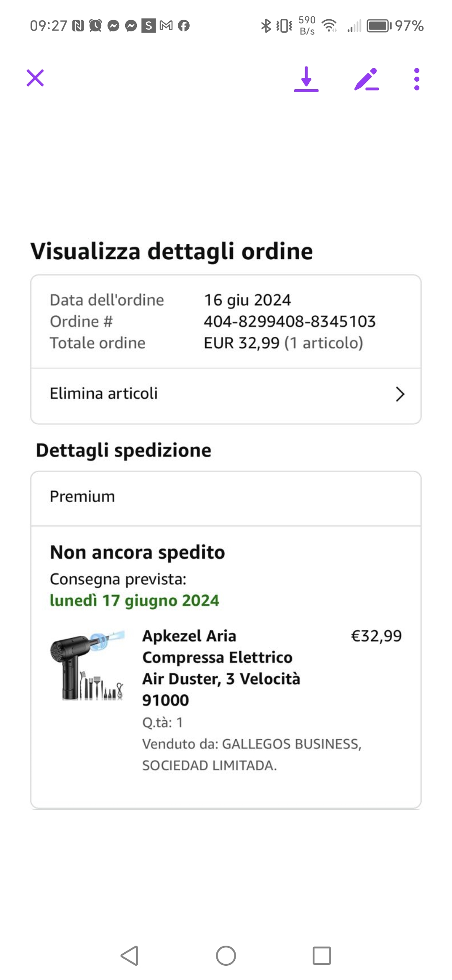Open the three-dot overflow menu
Image resolution: width=452 pixels, height=980 pixels.
[x=416, y=79]
